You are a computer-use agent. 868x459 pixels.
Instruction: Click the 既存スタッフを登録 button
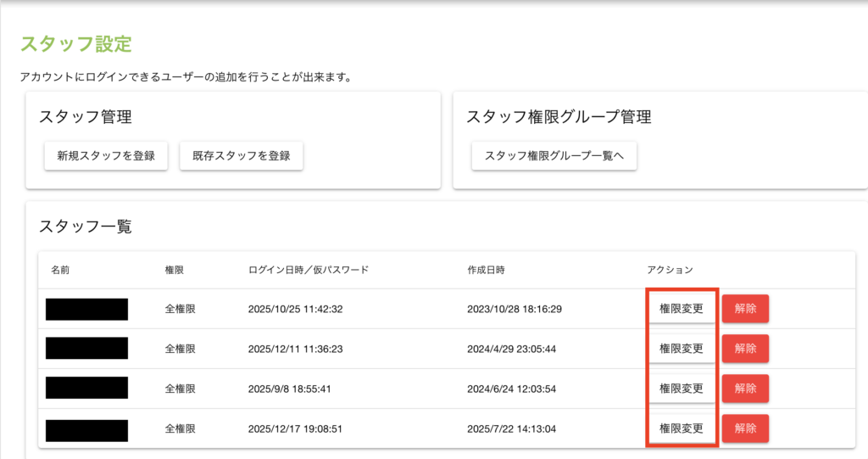coord(242,156)
